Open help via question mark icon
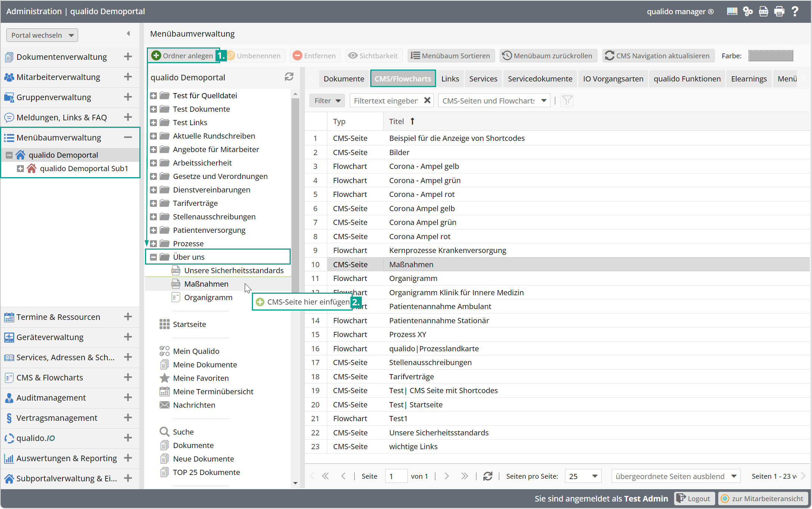 (795, 11)
